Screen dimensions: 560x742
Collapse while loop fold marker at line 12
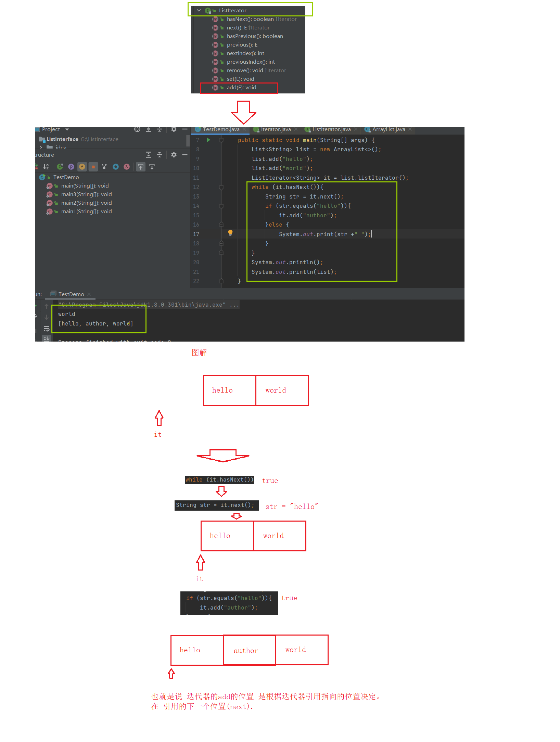click(x=221, y=187)
